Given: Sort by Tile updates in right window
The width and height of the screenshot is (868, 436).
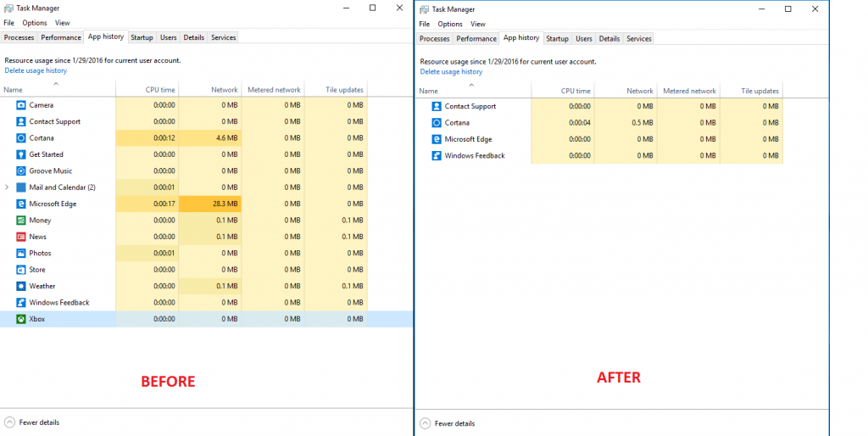Looking at the screenshot, I should 752,90.
